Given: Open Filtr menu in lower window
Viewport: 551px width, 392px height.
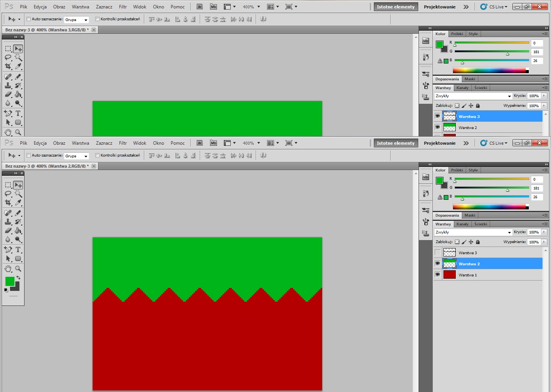Looking at the screenshot, I should point(123,143).
